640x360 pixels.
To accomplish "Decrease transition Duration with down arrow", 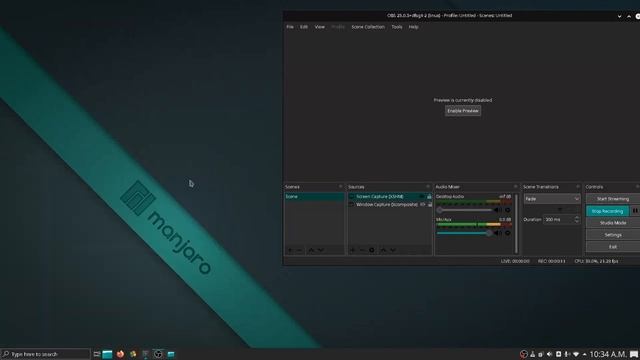I will [x=577, y=222].
